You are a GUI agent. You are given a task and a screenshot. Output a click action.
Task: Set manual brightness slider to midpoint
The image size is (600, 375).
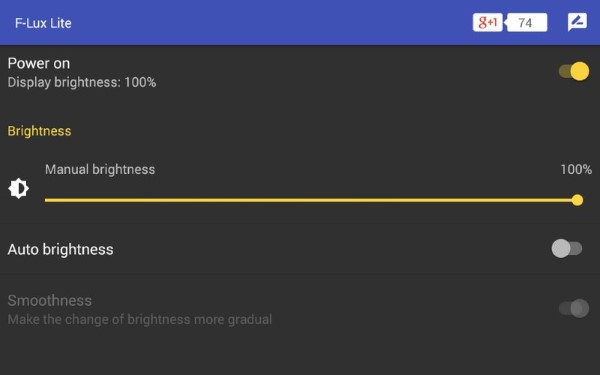[x=311, y=200]
